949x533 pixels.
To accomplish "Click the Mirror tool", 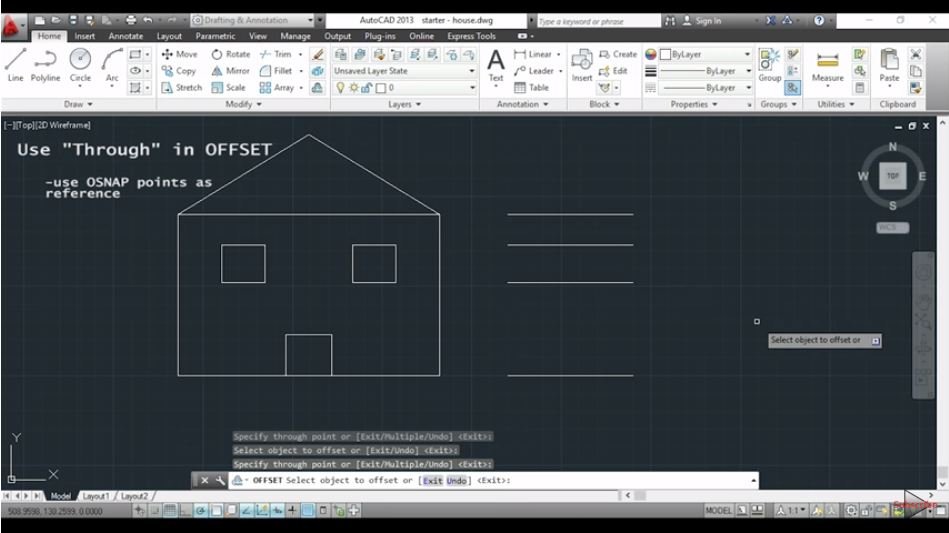I will click(x=230, y=71).
